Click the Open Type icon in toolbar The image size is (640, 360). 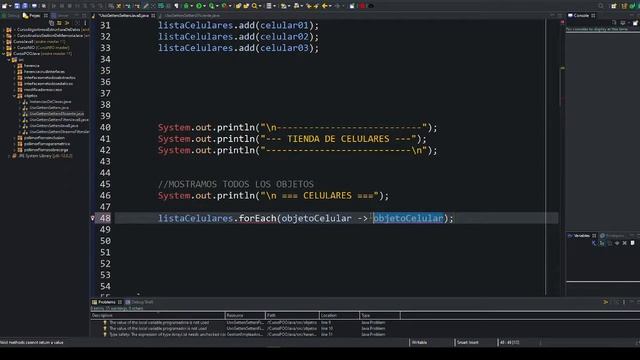tap(238, 6)
